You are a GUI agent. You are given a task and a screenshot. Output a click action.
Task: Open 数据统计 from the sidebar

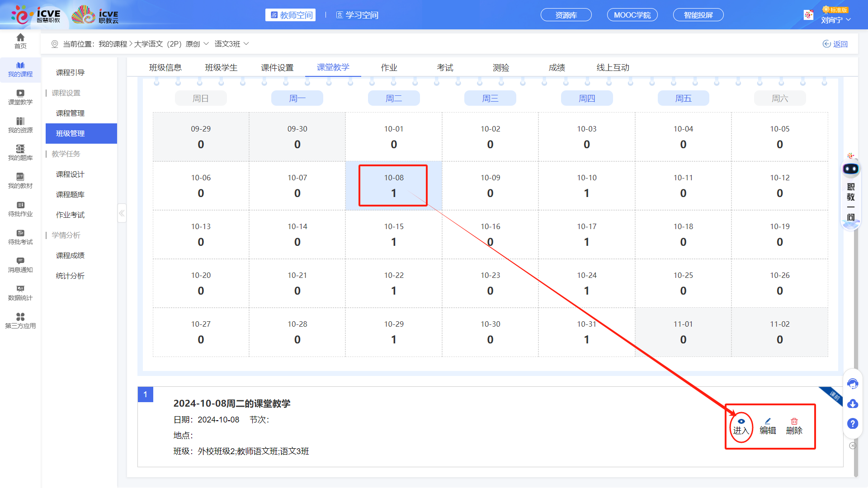coord(20,293)
